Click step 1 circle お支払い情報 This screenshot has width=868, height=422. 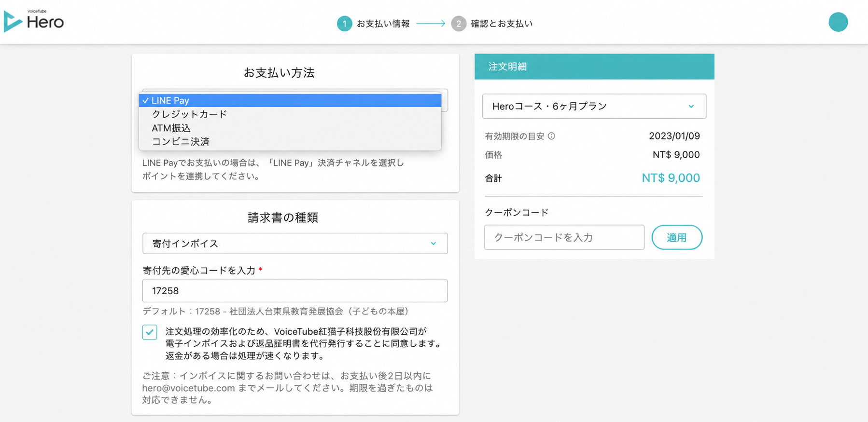tap(344, 24)
